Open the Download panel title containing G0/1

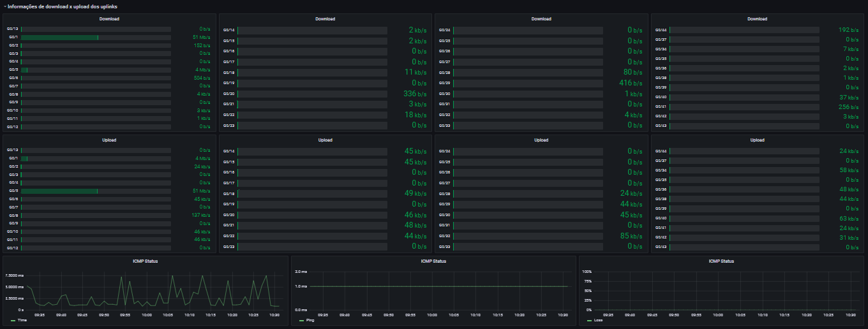point(109,19)
